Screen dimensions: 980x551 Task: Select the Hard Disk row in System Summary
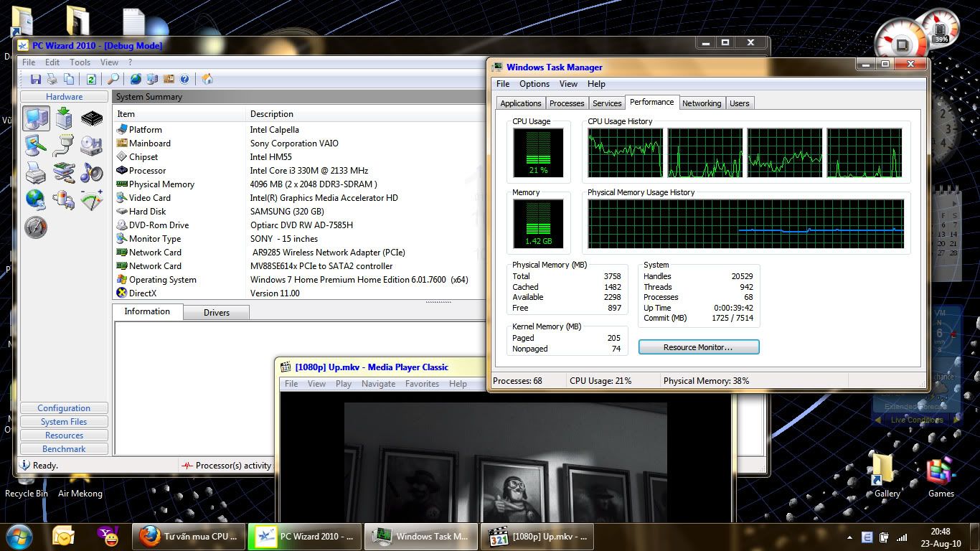[x=300, y=212]
